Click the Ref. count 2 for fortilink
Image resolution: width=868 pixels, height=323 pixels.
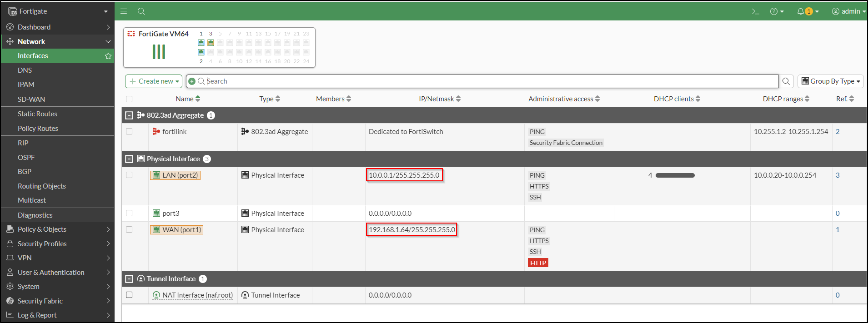click(x=838, y=132)
